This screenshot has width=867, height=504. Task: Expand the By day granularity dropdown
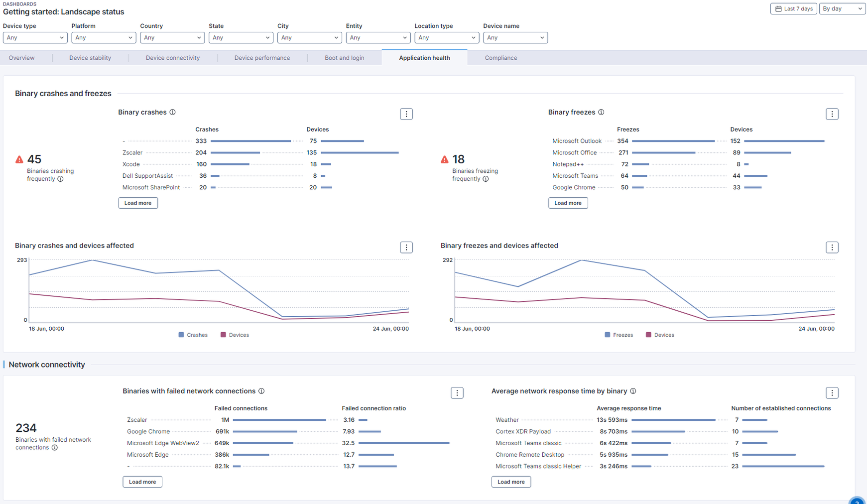click(x=842, y=8)
